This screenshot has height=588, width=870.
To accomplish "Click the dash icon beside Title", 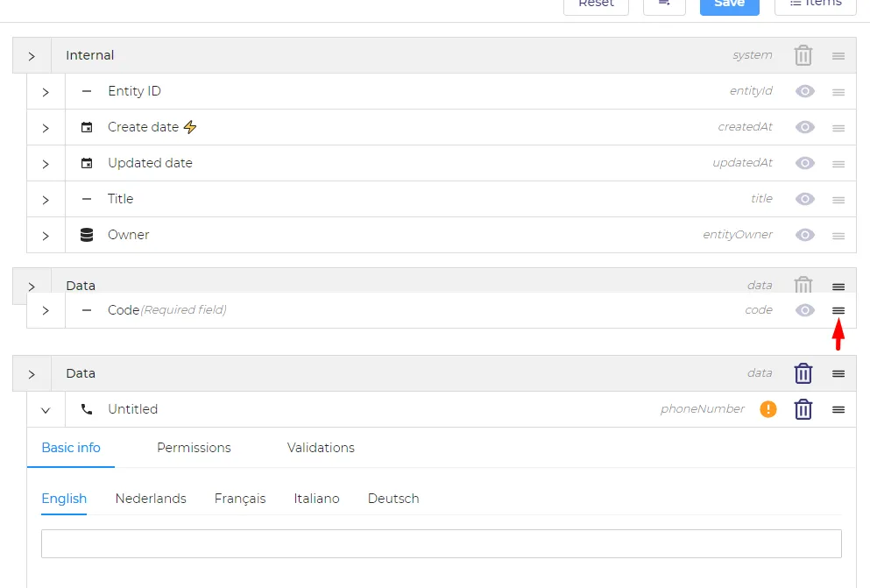I will (x=87, y=199).
